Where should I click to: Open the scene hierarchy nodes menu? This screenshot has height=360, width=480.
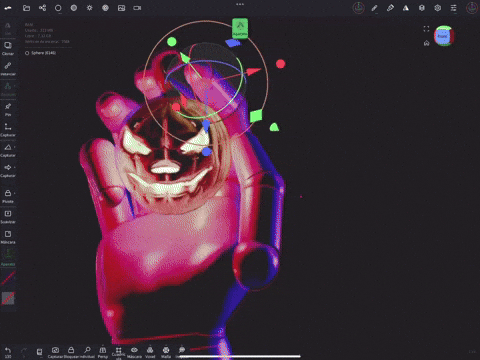point(42,8)
